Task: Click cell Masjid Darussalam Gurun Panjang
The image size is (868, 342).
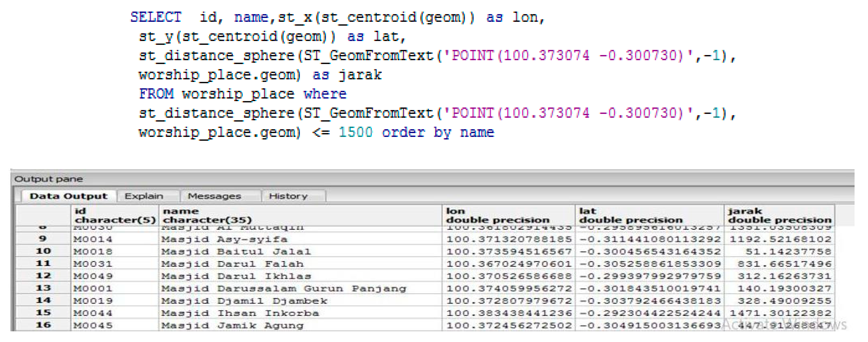Action: [x=284, y=289]
